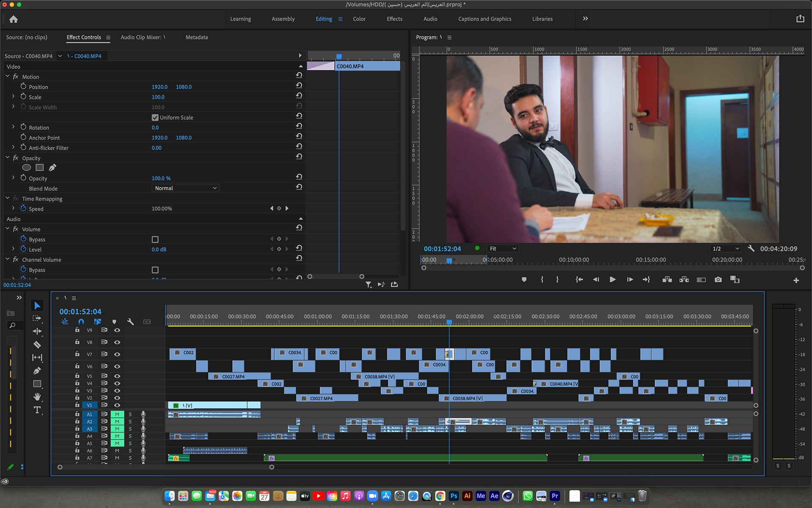Click Export Frame camera icon

point(718,280)
